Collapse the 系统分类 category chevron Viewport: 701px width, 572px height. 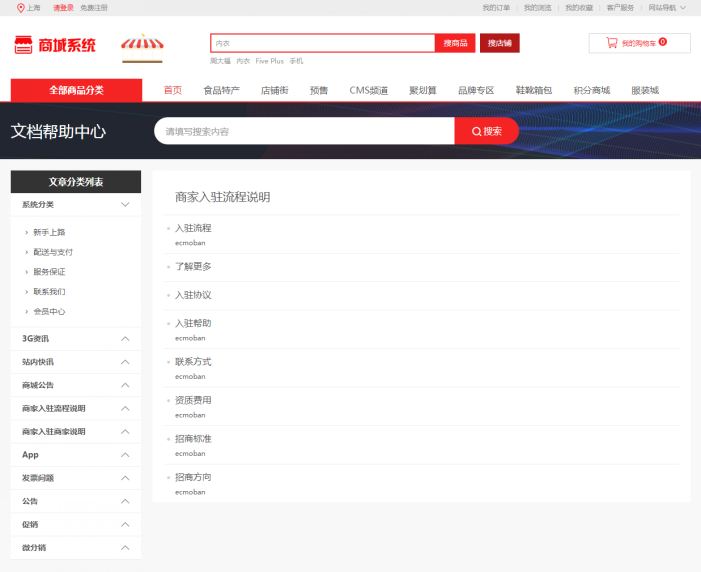pyautogui.click(x=125, y=204)
